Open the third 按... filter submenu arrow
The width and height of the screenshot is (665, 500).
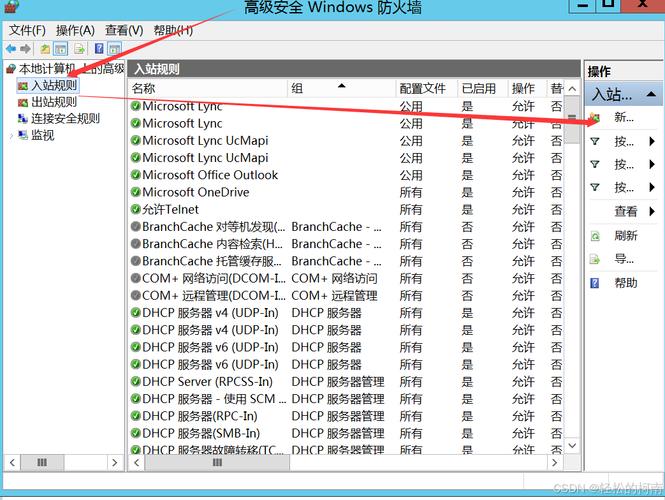[x=652, y=187]
